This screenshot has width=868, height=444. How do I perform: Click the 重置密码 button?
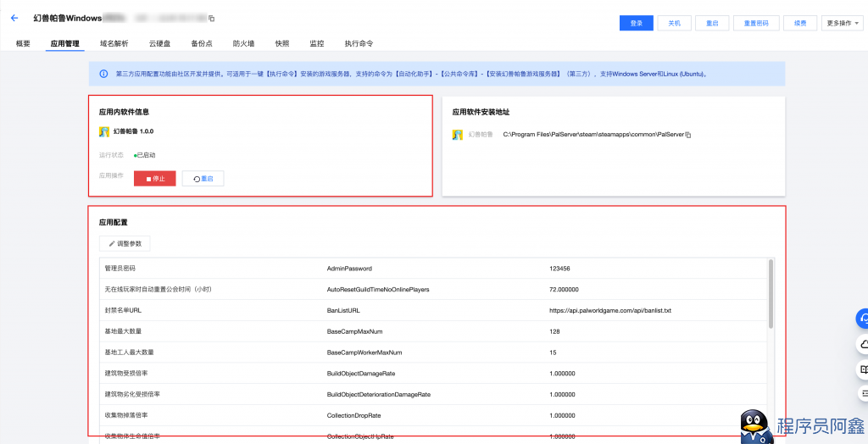click(756, 23)
